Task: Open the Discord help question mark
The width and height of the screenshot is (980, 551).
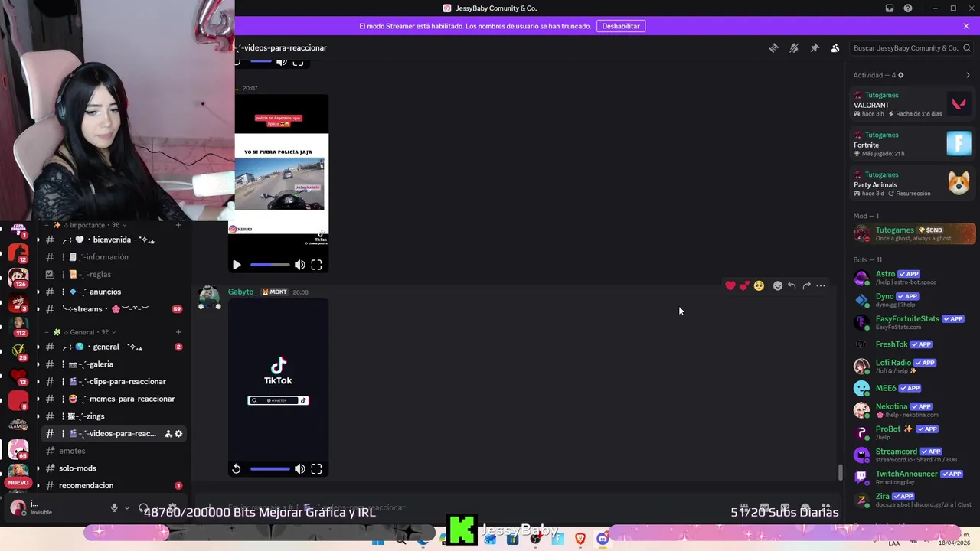Action: [x=908, y=8]
